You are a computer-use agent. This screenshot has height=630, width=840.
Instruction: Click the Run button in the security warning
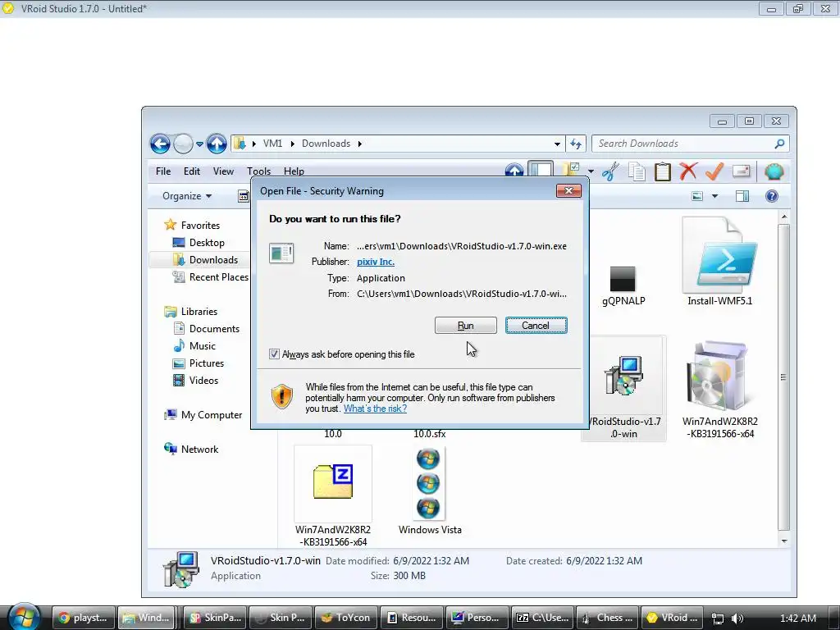(466, 325)
